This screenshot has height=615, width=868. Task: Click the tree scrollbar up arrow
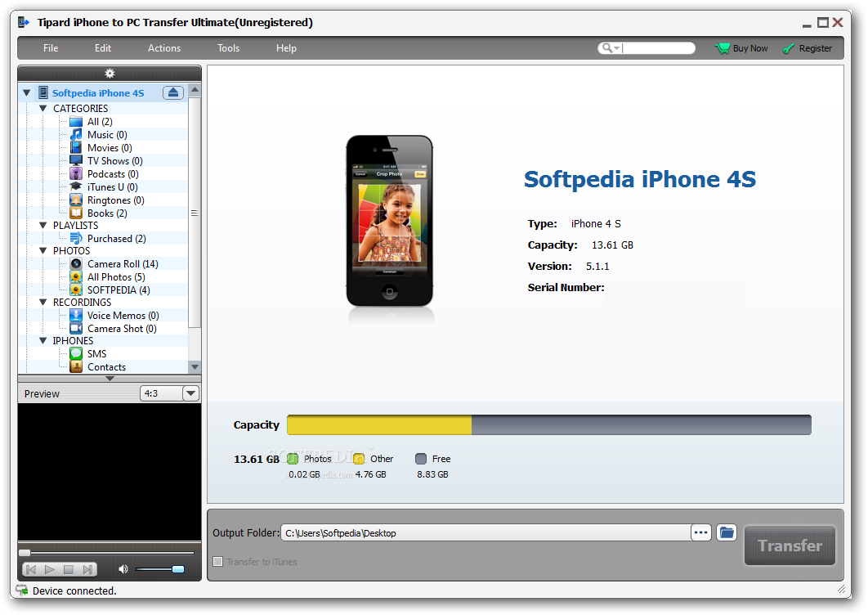click(x=195, y=89)
